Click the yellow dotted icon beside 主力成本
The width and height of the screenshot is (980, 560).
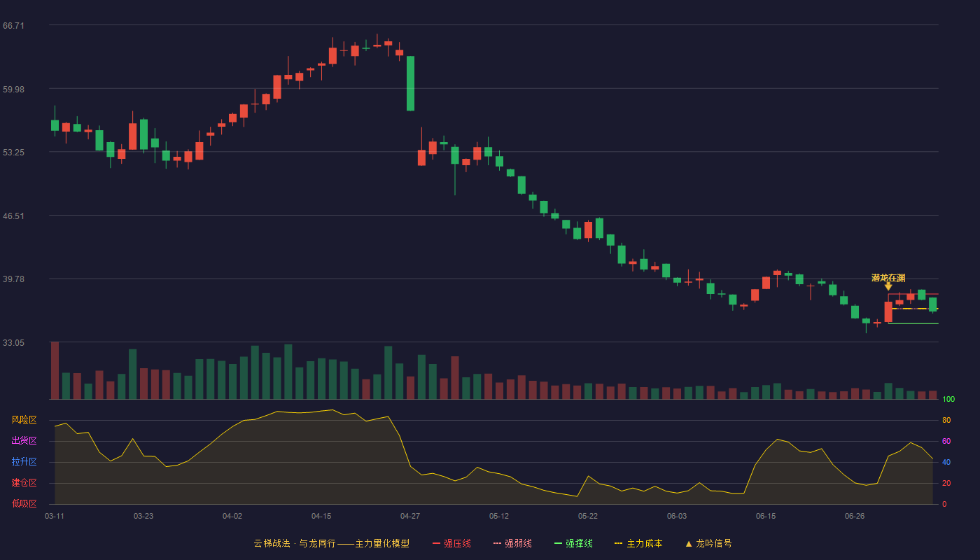tap(619, 544)
